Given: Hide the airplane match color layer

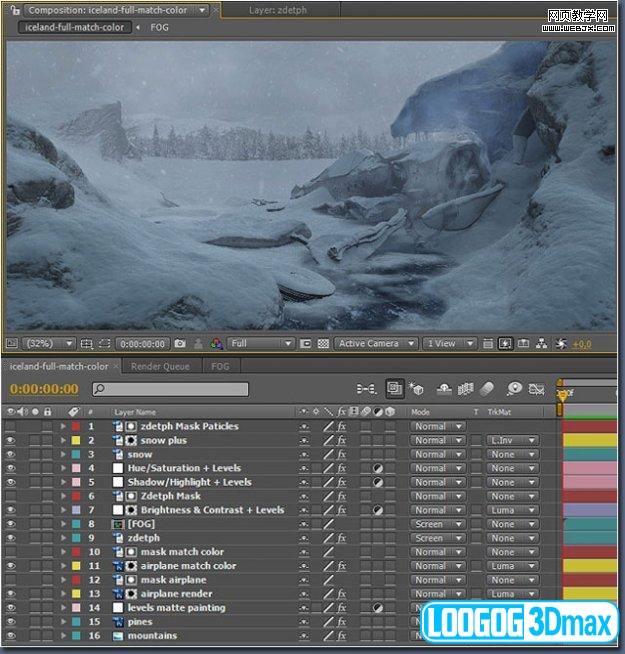Looking at the screenshot, I should (10, 566).
